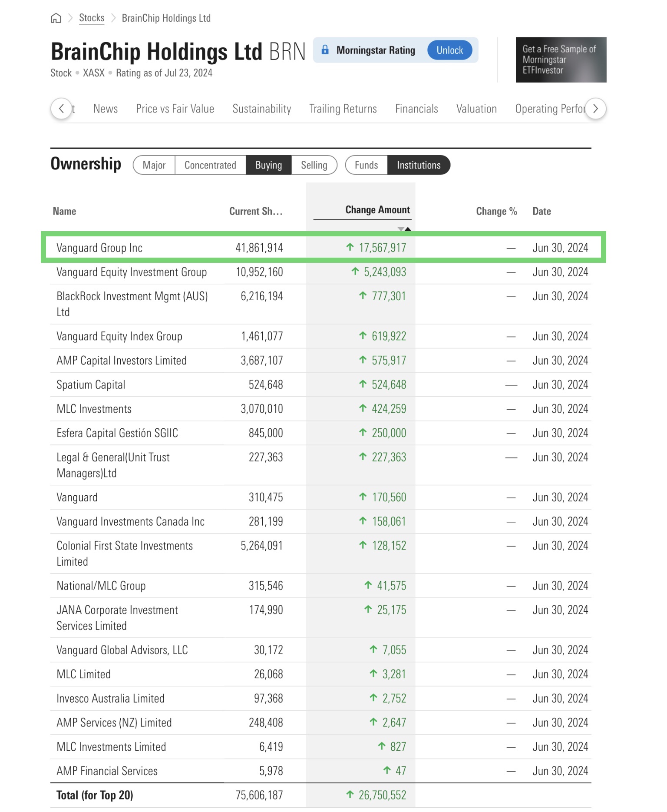
Task: Click the right arrow to scroll tabs forward
Action: click(x=595, y=109)
